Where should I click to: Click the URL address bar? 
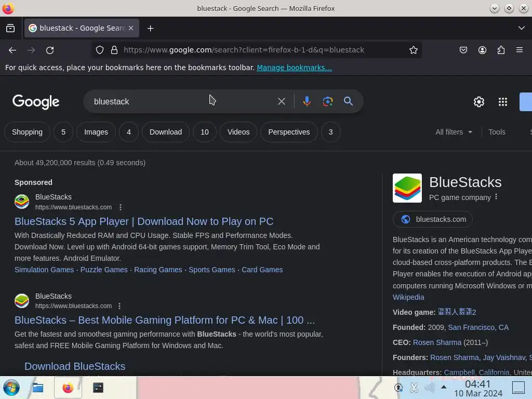(x=244, y=50)
